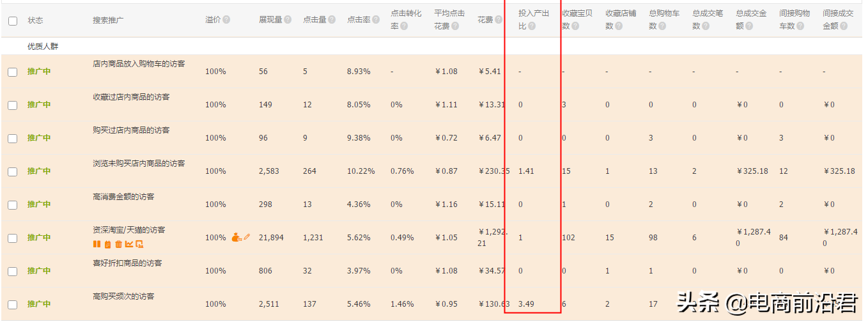Image resolution: width=868 pixels, height=324 pixels.
Task: Open help tooltip icon next to 溢价
Action: pyautogui.click(x=226, y=20)
